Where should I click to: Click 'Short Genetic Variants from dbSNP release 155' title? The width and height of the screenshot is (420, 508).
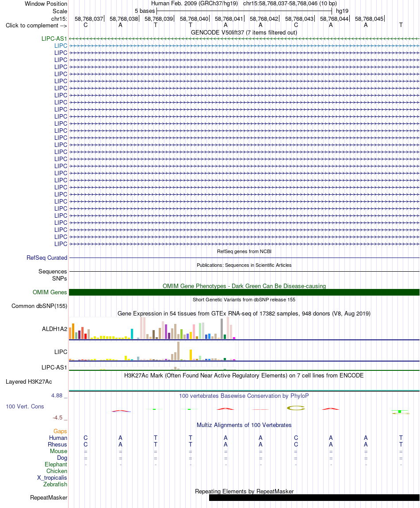click(x=244, y=300)
